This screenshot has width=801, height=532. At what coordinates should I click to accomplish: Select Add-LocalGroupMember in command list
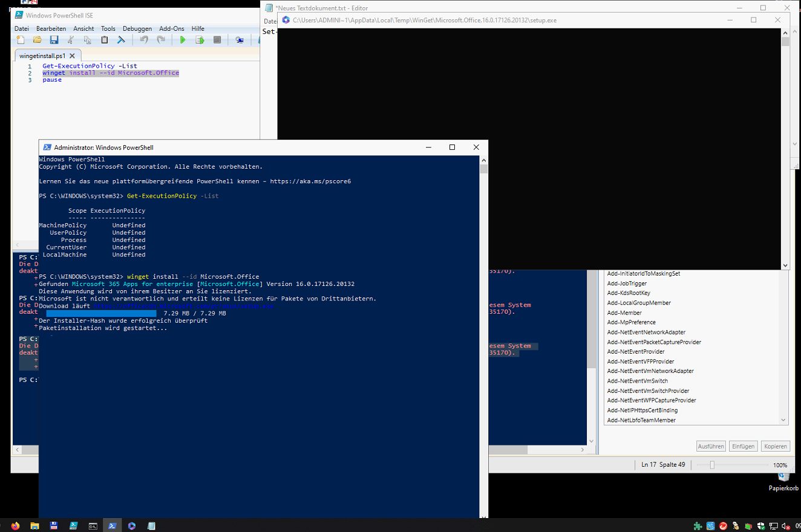pyautogui.click(x=639, y=303)
